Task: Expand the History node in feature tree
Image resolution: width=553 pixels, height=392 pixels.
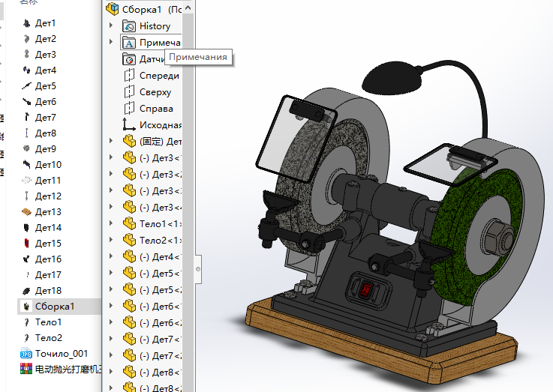Action: (111, 26)
